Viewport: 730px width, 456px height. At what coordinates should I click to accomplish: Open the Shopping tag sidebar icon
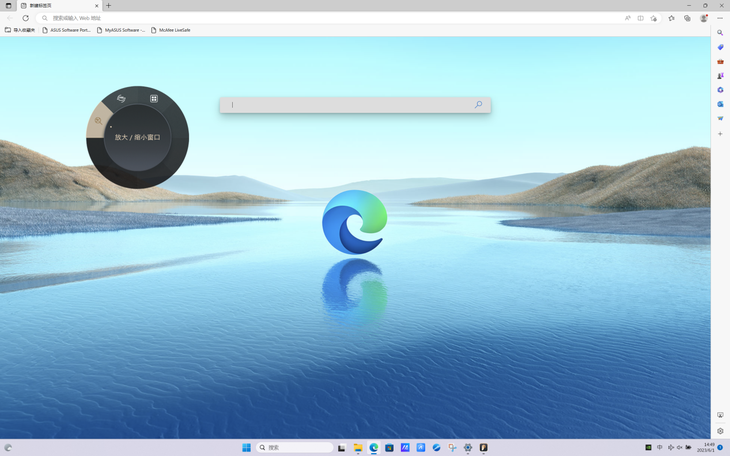(720, 47)
